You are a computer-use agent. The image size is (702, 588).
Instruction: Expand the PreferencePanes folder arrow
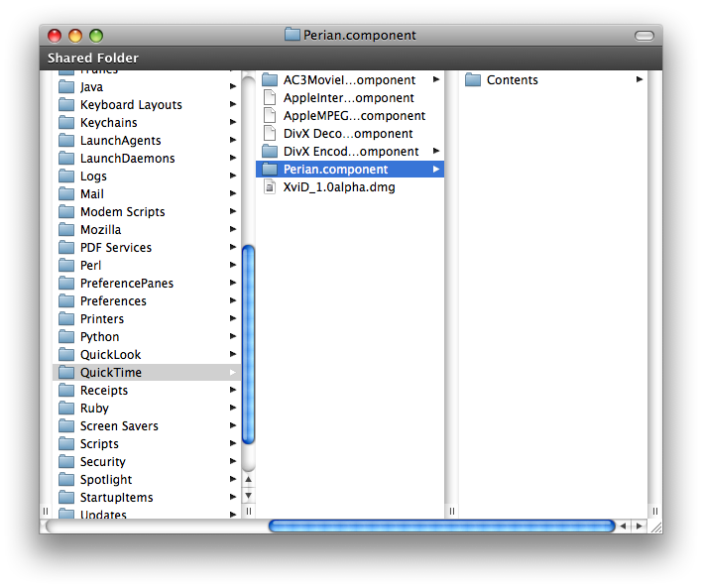pos(233,284)
